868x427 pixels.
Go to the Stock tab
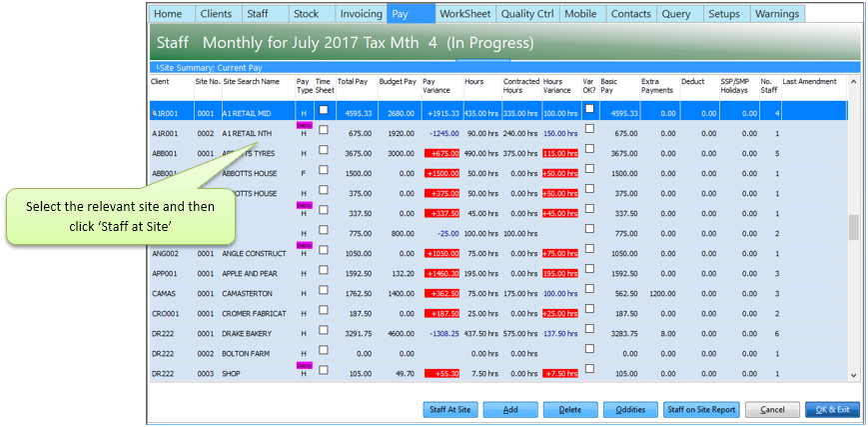click(x=312, y=14)
